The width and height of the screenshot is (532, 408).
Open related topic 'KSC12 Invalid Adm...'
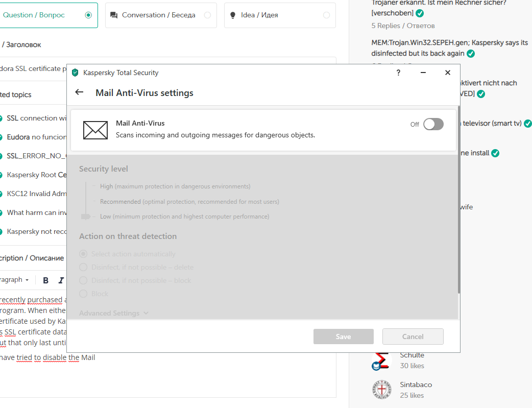[36, 194]
